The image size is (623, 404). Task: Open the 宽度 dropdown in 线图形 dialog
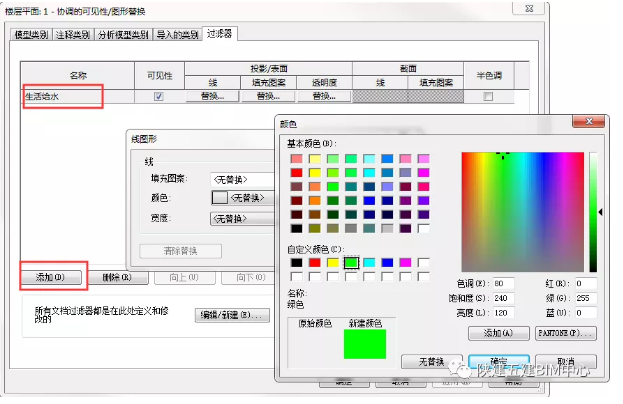pos(242,218)
